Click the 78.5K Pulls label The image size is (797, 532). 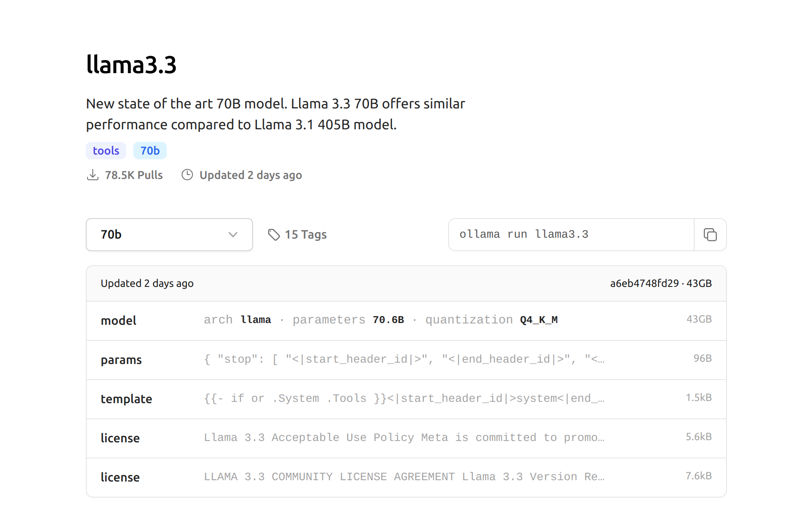click(x=134, y=175)
